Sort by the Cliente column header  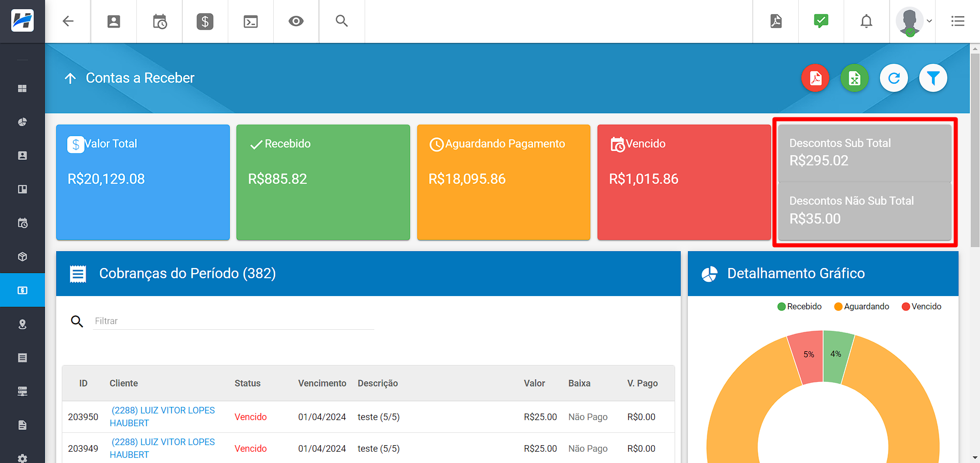(124, 383)
